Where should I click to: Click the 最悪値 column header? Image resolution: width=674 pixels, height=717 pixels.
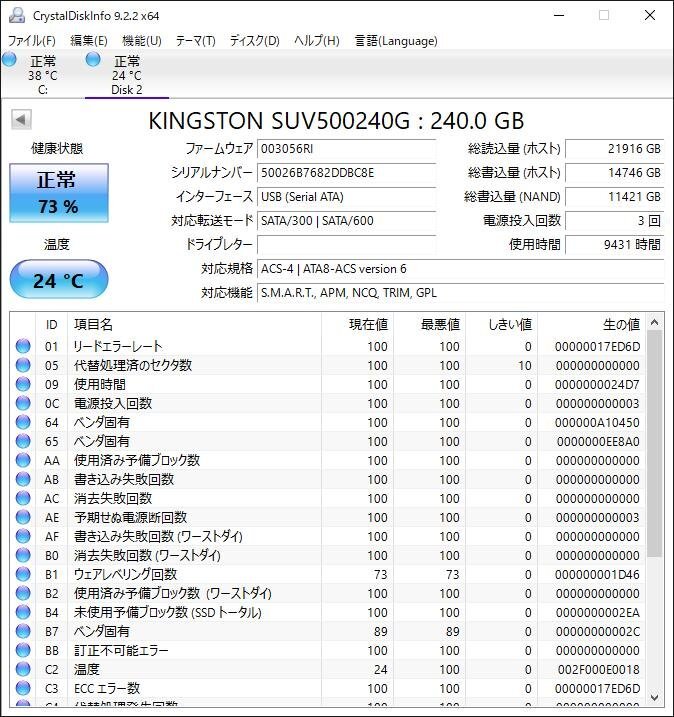[x=429, y=325]
